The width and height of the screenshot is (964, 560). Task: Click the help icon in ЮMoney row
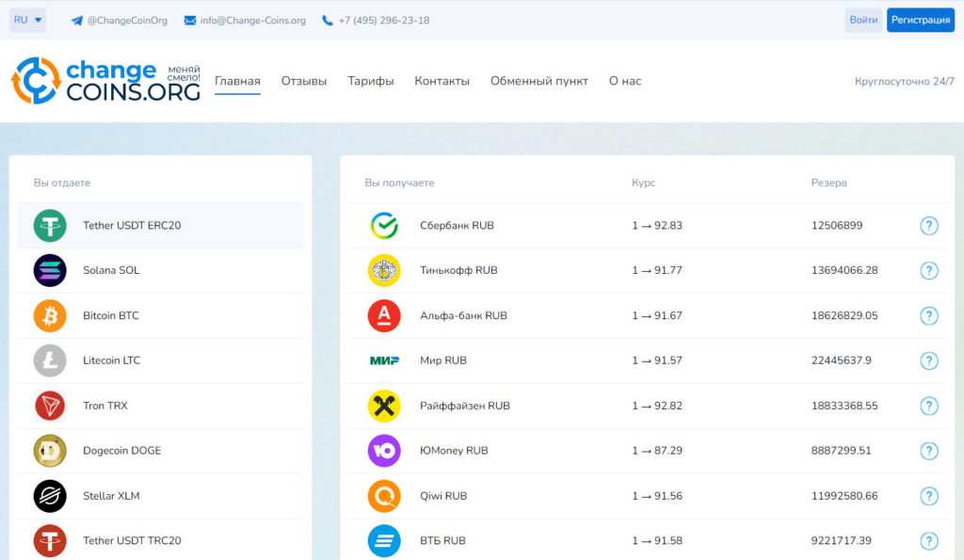[929, 451]
